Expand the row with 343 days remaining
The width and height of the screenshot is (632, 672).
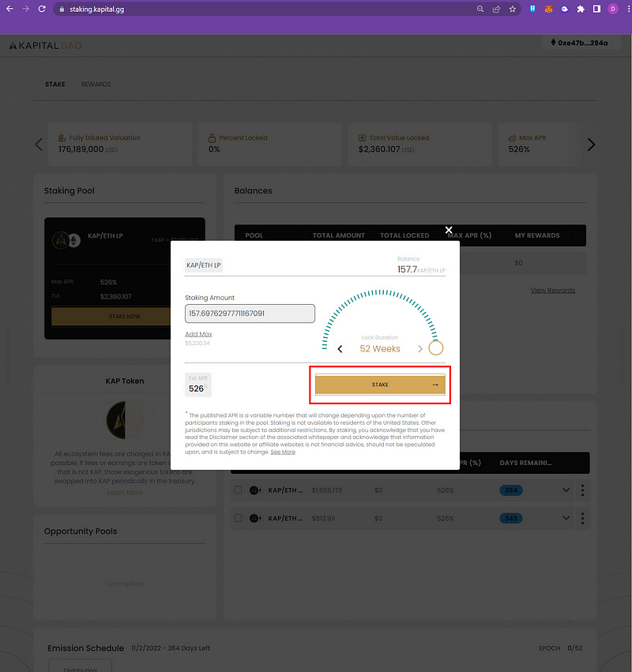[566, 518]
